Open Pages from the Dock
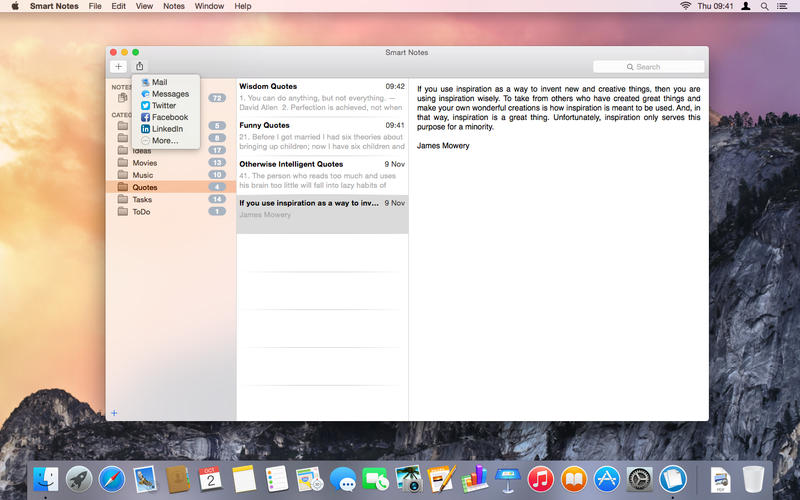 442,480
